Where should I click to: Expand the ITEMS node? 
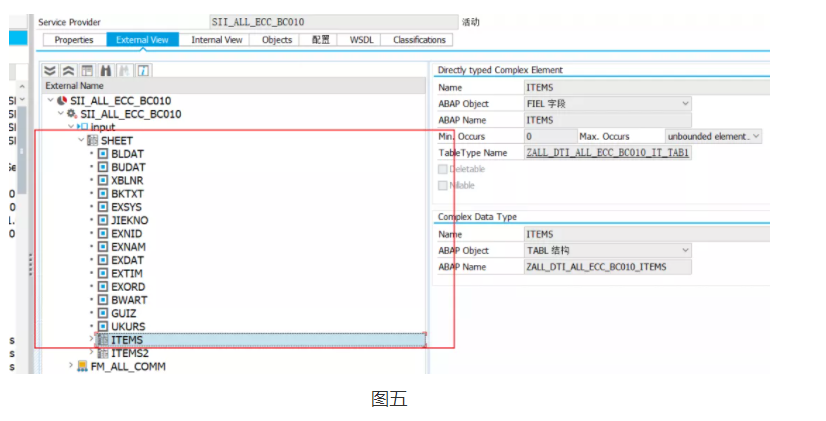[x=92, y=339]
